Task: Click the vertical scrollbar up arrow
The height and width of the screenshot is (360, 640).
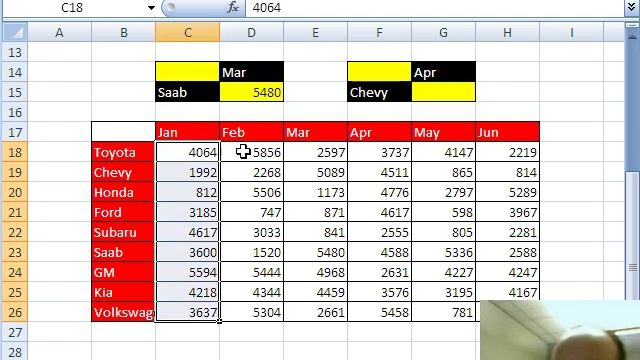Action: coord(632,37)
